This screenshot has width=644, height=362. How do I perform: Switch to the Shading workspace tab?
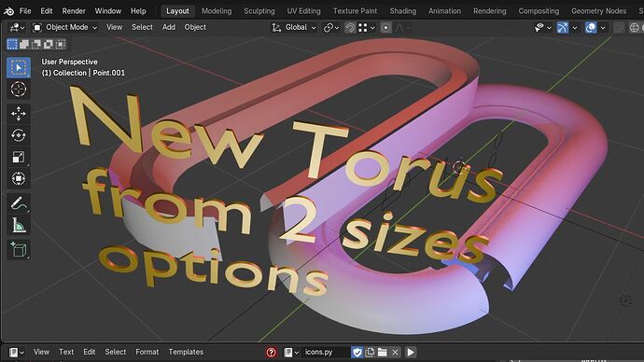(403, 11)
